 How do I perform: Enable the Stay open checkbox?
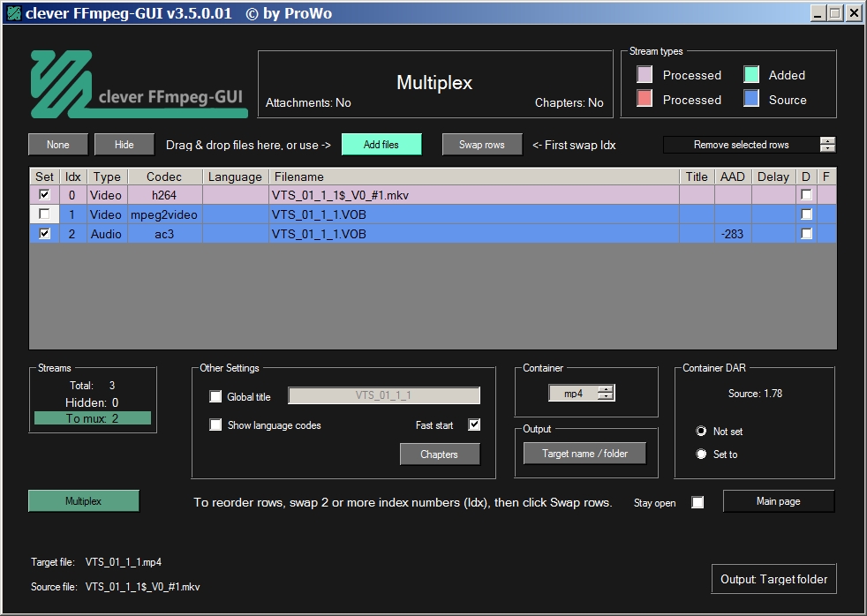[697, 502]
